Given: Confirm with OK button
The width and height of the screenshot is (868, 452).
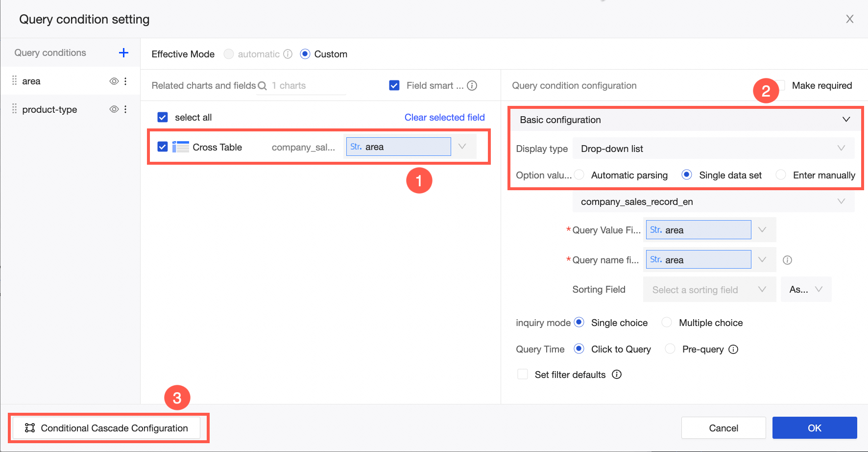Looking at the screenshot, I should click(815, 428).
